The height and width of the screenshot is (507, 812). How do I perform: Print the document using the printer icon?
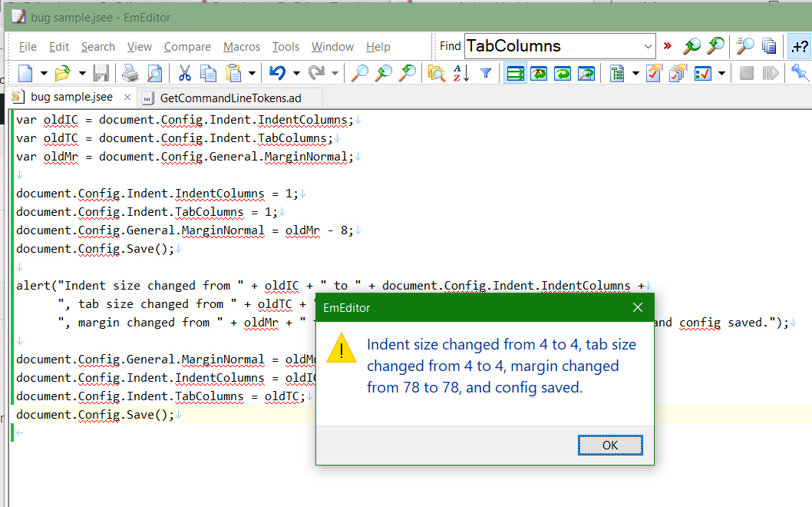click(130, 73)
